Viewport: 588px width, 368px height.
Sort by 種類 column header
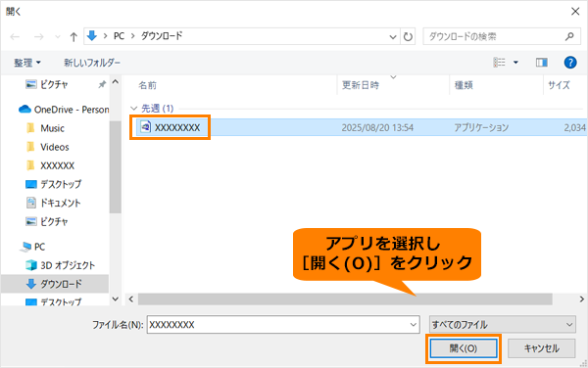[464, 85]
